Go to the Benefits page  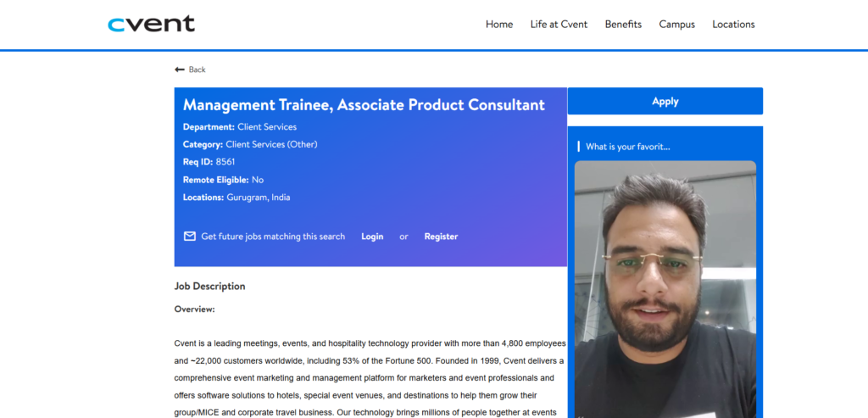(x=623, y=25)
